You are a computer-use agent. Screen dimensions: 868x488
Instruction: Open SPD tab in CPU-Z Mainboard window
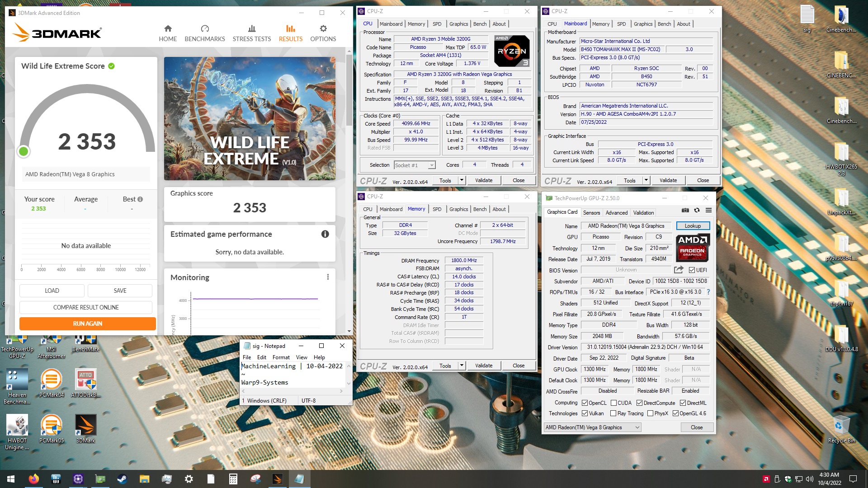(621, 24)
